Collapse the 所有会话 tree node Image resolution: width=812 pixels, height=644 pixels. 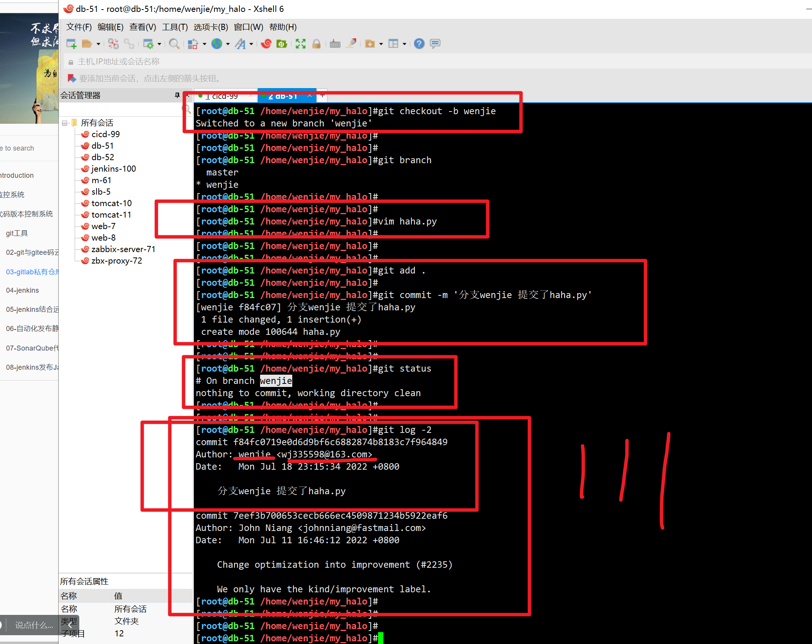(x=64, y=123)
